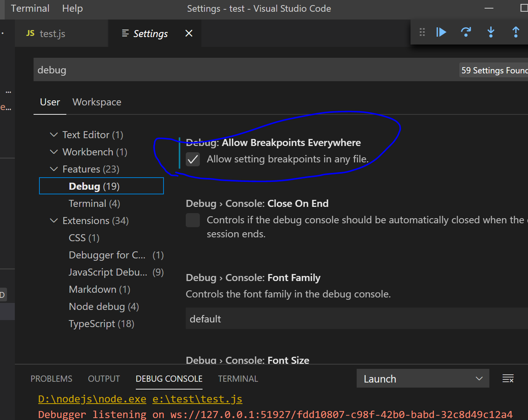Open the PROBLEMS panel tab
Image resolution: width=528 pixels, height=420 pixels.
click(52, 379)
